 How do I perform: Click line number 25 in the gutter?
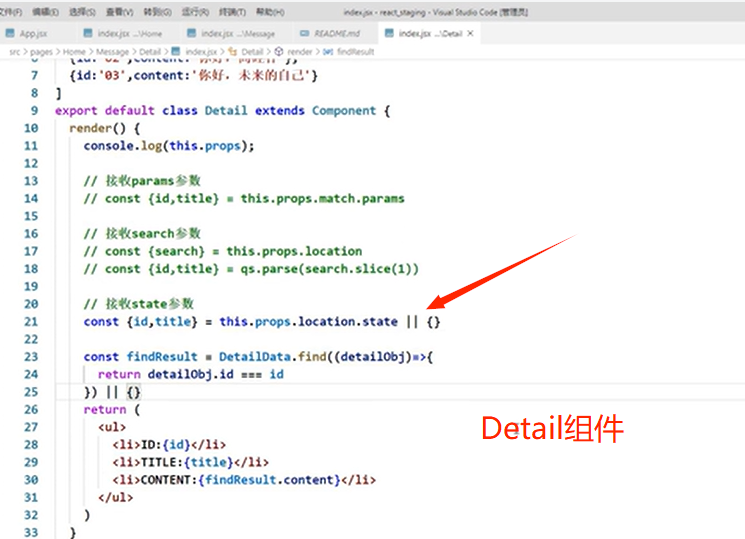31,392
